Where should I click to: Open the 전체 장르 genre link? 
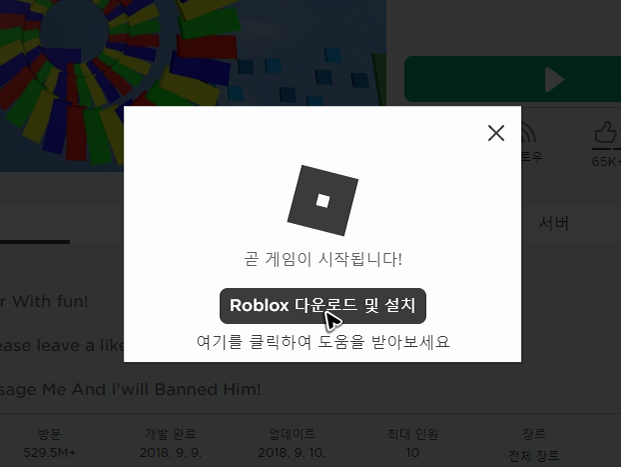pos(534,456)
